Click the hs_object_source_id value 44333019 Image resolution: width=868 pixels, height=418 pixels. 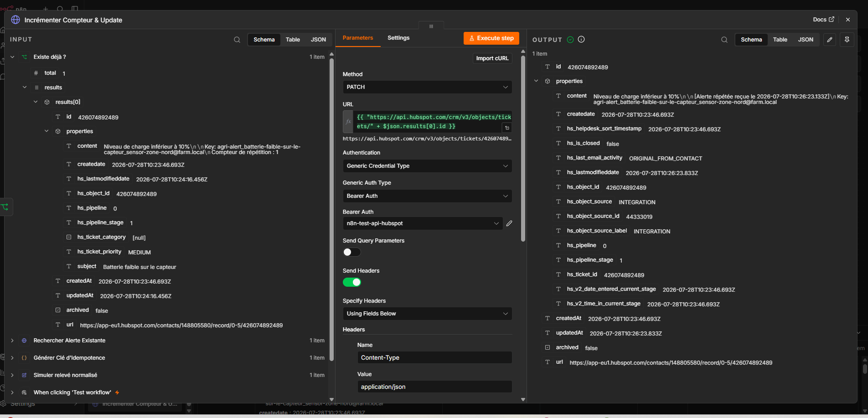click(x=639, y=217)
